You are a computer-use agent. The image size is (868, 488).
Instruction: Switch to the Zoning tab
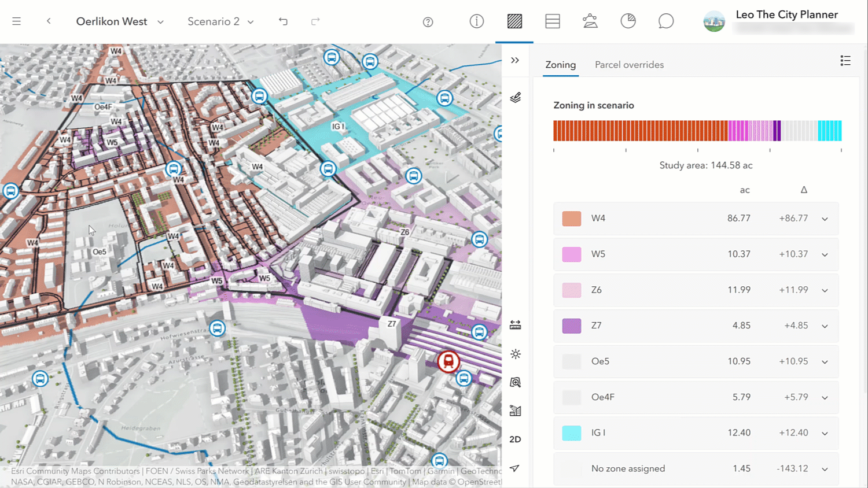[560, 64]
